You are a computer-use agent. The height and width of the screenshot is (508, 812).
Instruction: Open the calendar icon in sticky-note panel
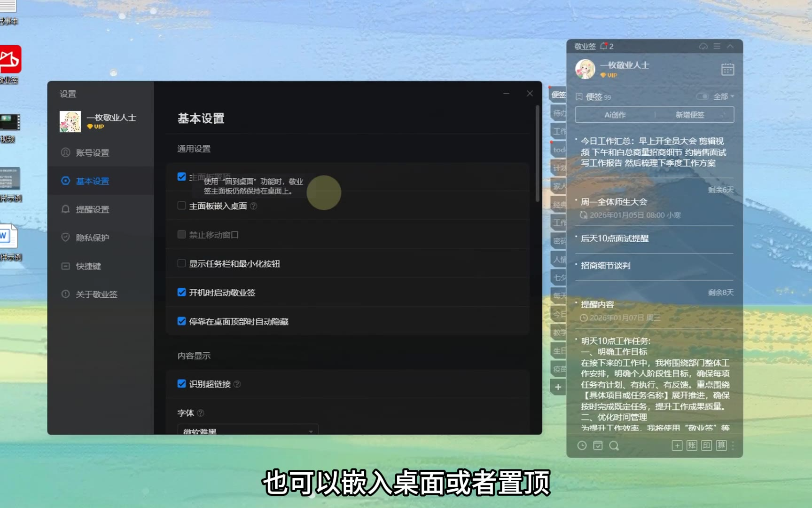[x=727, y=69]
